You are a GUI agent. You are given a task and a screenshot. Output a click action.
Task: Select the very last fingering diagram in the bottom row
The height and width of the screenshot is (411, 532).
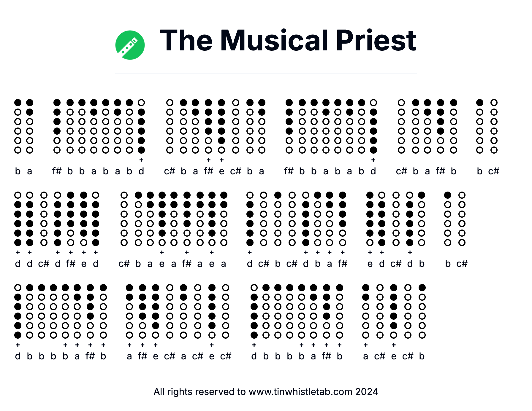pyautogui.click(x=422, y=311)
